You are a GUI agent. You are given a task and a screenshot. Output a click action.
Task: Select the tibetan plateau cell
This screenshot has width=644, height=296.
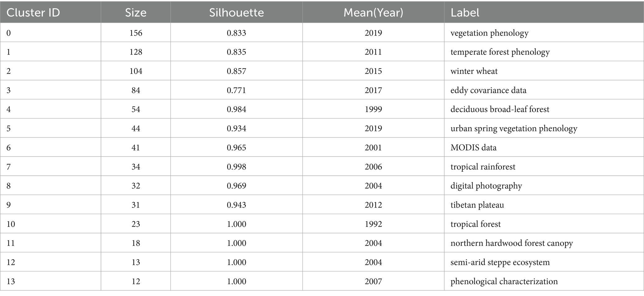(477, 205)
